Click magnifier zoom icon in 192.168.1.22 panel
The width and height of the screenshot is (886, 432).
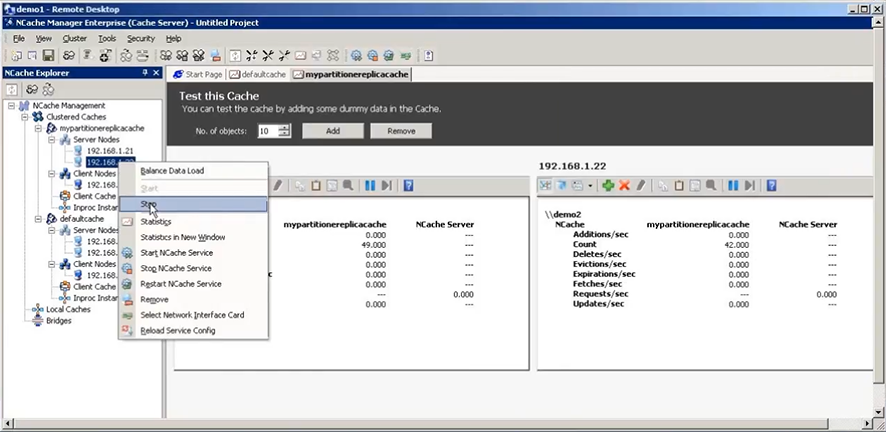point(711,185)
